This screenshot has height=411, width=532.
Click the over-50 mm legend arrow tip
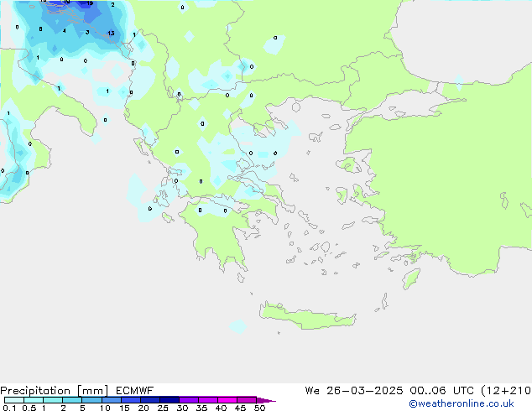266,400
